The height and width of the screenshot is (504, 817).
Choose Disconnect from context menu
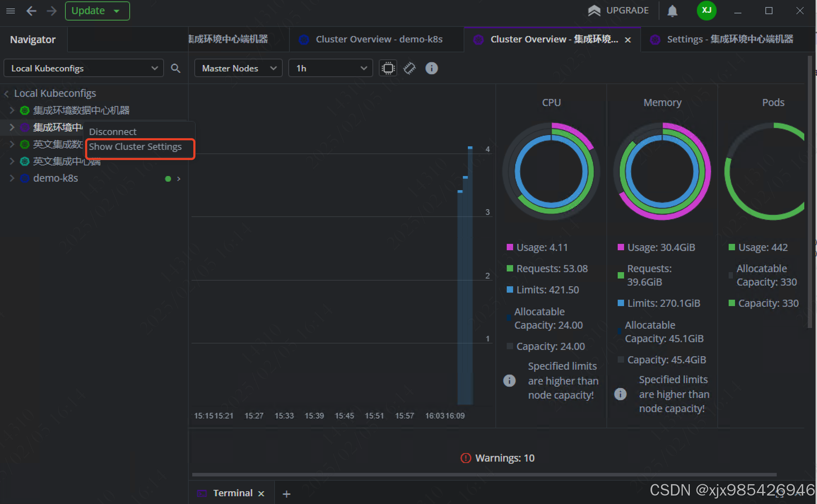[113, 132]
